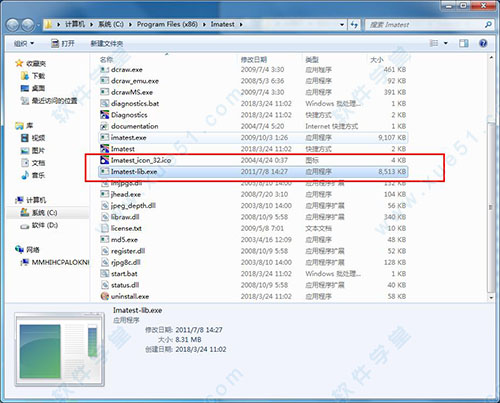This screenshot has height=403, width=500.
Task: Click the change view icon
Action: (x=434, y=43)
